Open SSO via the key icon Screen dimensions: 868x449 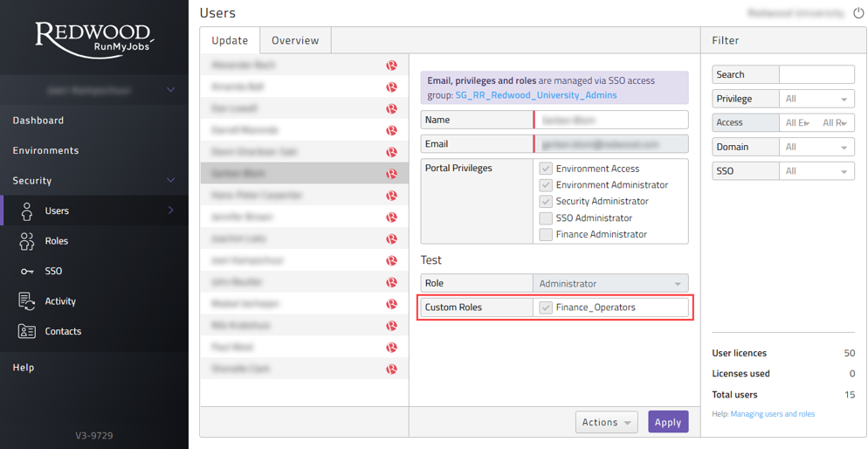pos(26,272)
